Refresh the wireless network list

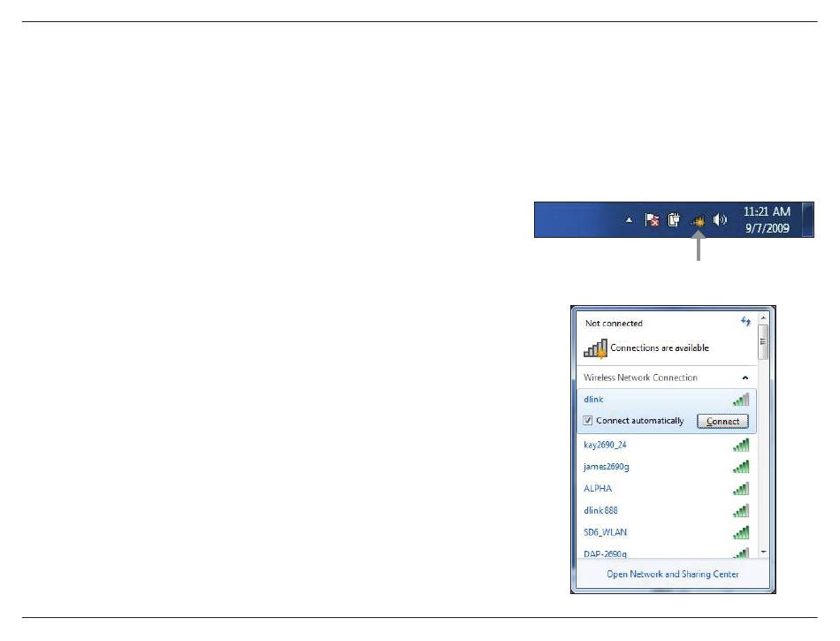click(744, 323)
